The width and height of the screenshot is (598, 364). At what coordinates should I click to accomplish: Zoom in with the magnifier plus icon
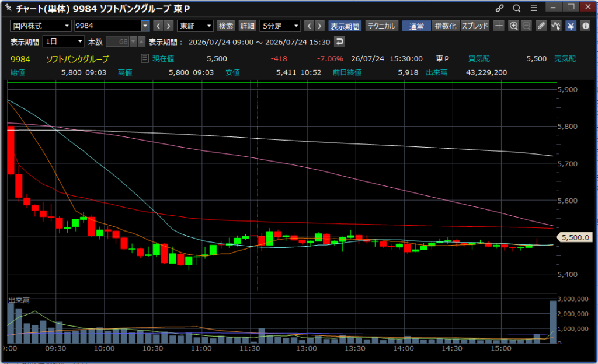pyautogui.click(x=514, y=26)
